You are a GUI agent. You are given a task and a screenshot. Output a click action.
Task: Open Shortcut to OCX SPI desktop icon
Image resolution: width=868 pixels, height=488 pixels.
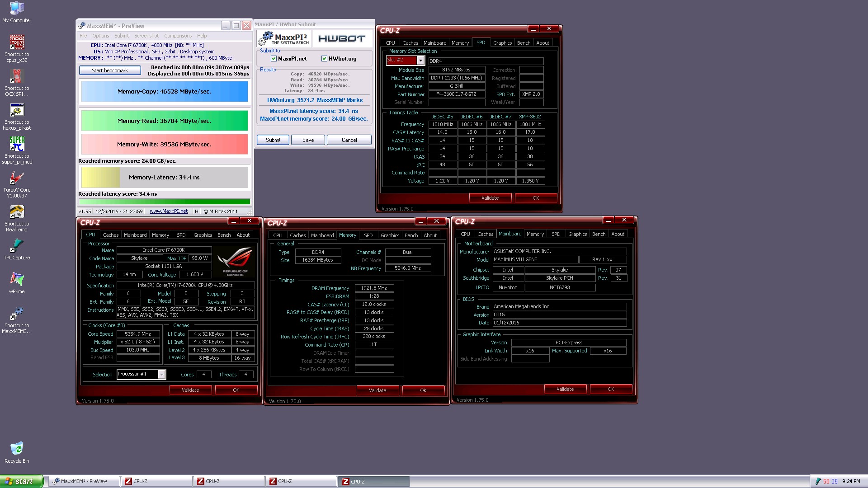17,83
